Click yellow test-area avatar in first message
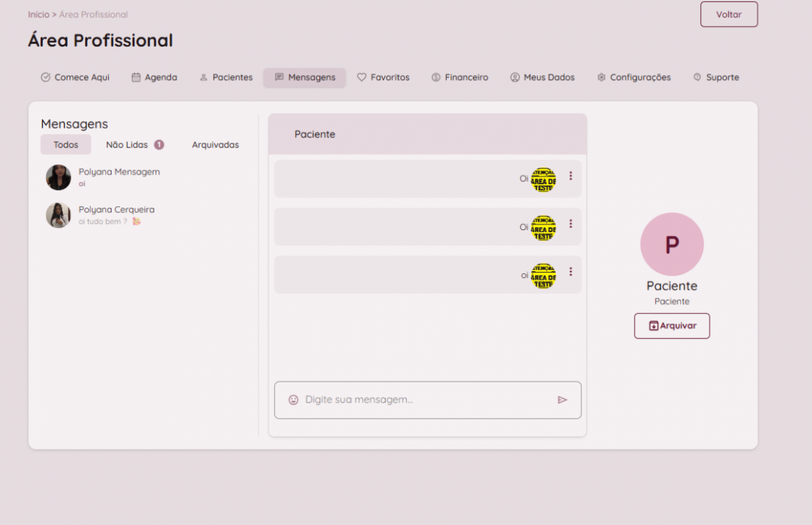 click(543, 179)
